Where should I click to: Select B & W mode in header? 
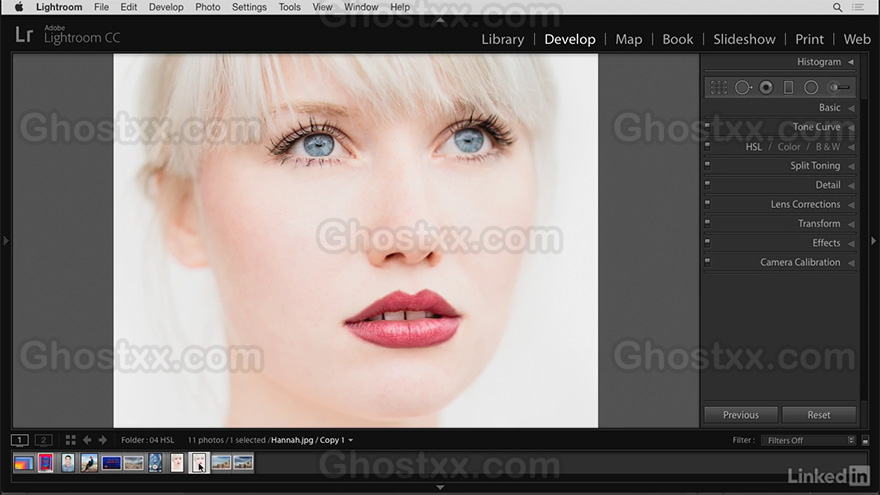coord(828,146)
